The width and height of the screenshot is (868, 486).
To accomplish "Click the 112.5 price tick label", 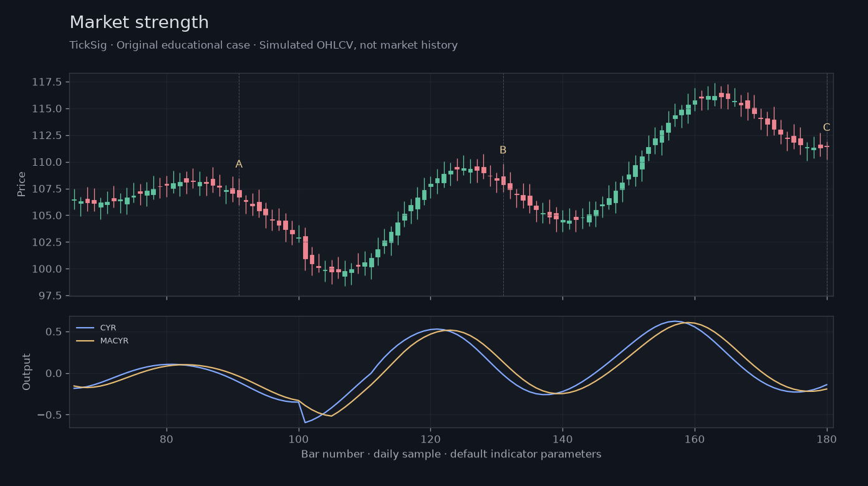I will point(47,135).
